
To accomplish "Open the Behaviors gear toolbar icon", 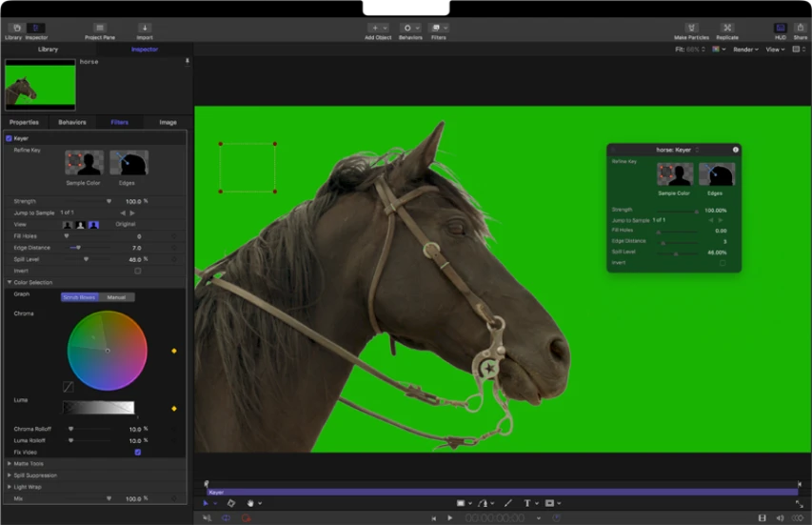I will click(407, 28).
